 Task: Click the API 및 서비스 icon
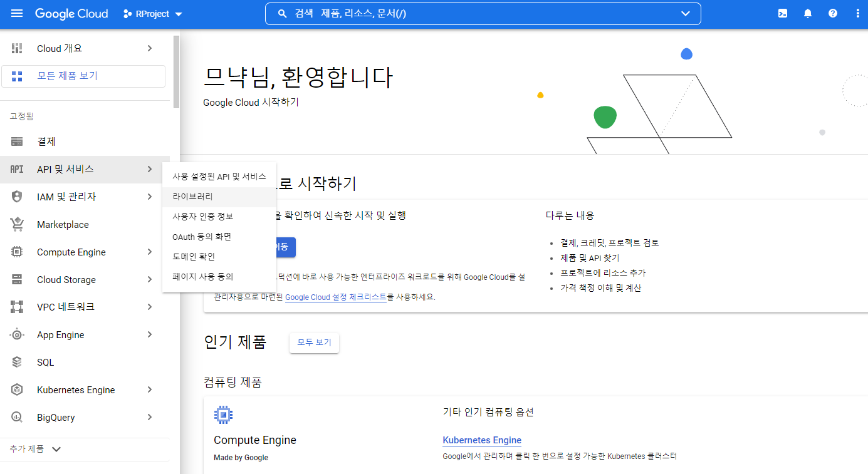point(17,169)
